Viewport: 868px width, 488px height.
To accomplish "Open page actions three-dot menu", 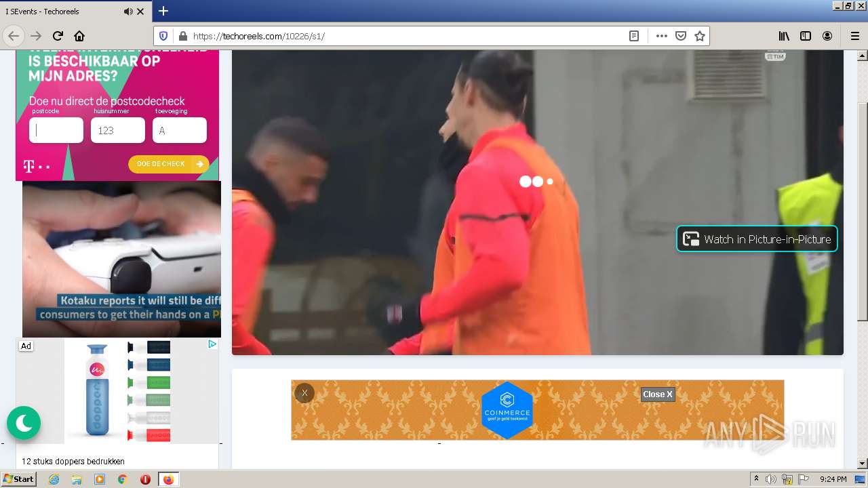I will tap(662, 36).
